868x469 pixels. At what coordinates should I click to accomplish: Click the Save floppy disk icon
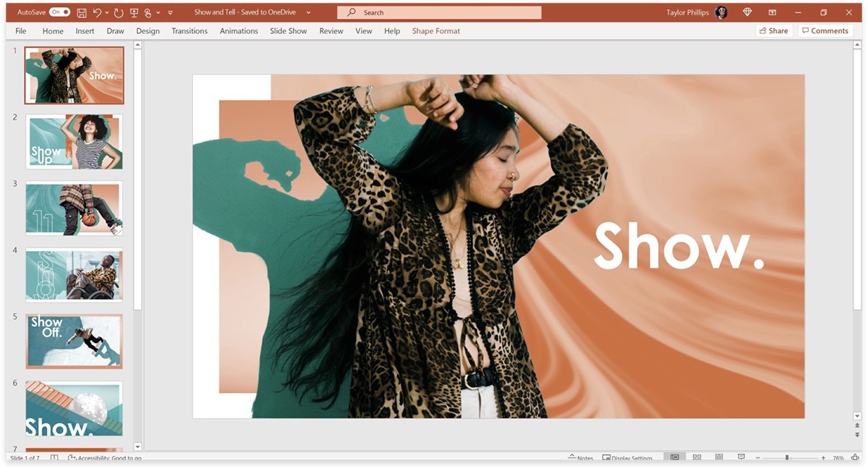click(x=82, y=12)
